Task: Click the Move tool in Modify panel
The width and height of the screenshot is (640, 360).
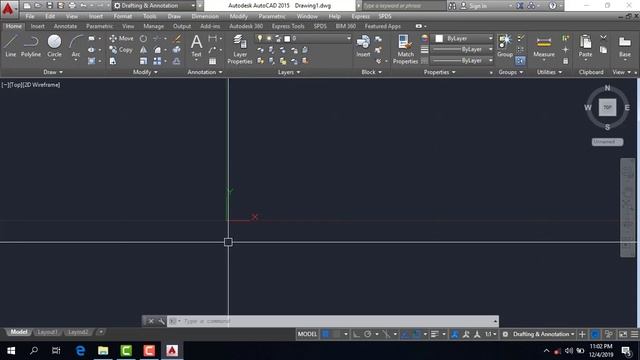Action: point(121,38)
